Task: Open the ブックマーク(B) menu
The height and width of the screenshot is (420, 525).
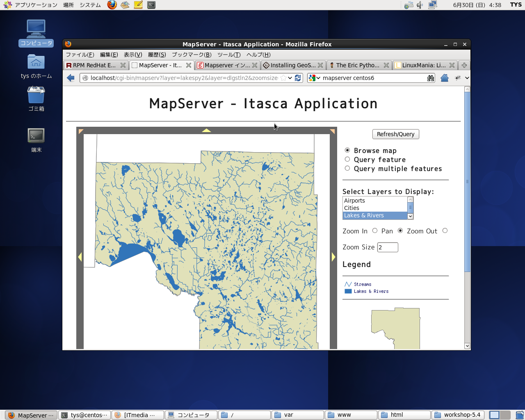Action: pyautogui.click(x=192, y=55)
